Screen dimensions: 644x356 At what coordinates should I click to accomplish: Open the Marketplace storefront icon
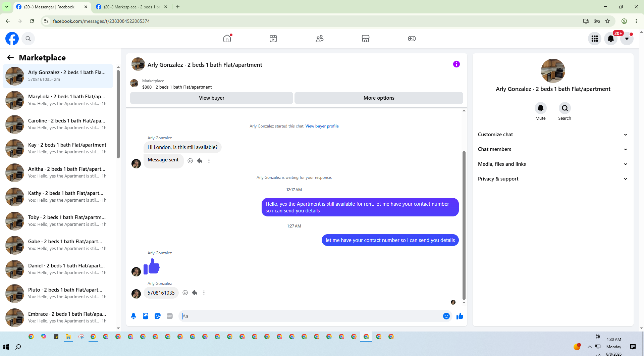(366, 39)
